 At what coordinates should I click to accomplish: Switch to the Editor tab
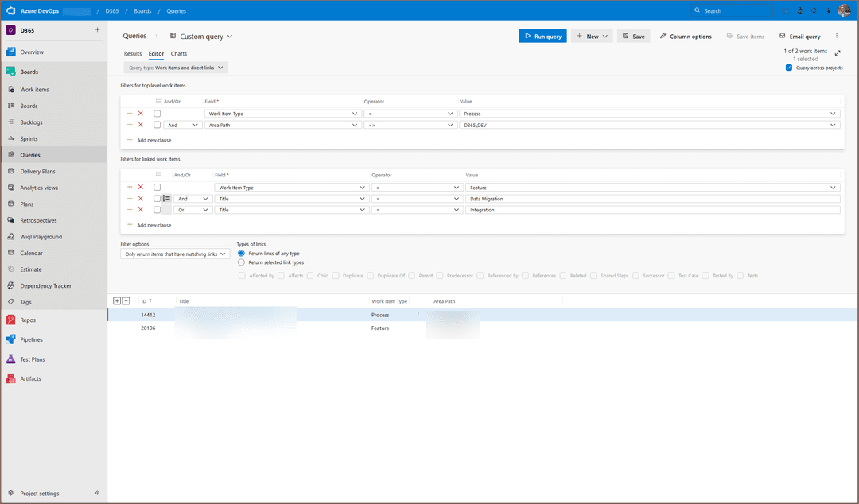156,54
